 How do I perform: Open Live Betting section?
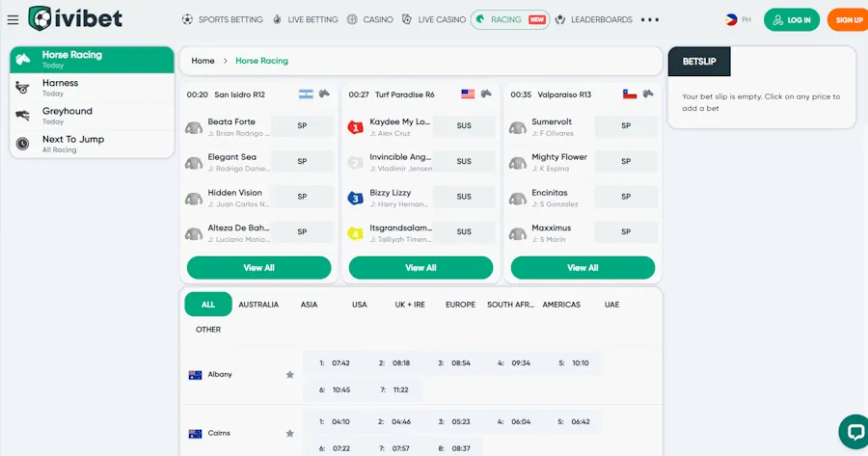click(x=305, y=19)
